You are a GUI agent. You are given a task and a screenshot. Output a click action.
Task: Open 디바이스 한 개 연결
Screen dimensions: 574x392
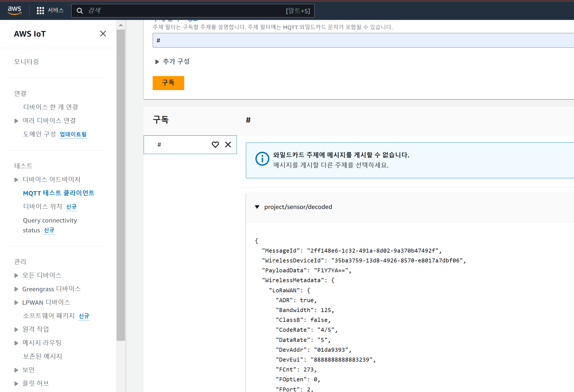[x=51, y=107]
